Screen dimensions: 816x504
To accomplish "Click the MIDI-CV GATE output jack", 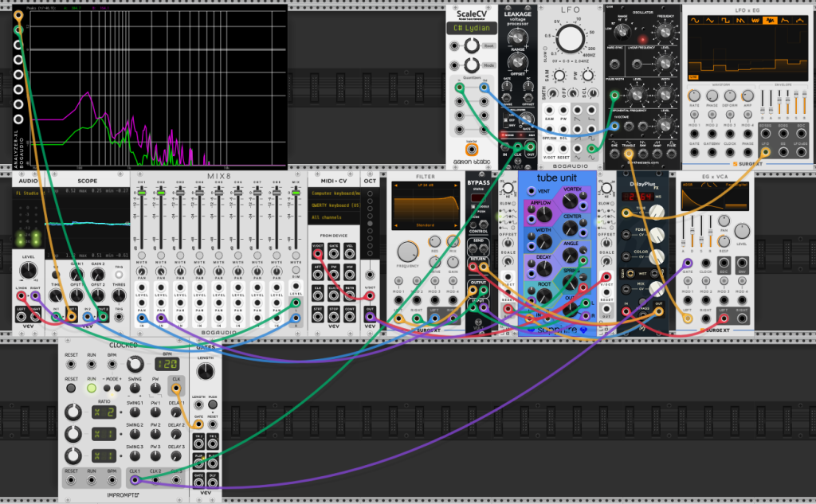I will 334,254.
